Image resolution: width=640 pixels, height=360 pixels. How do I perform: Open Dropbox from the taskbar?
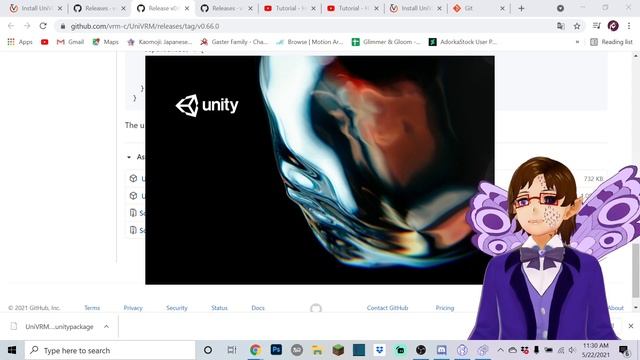point(380,350)
